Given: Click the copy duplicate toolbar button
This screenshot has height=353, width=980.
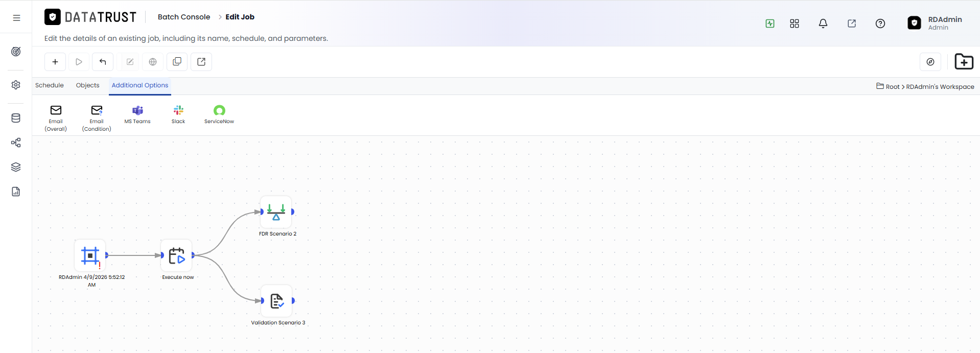Looking at the screenshot, I should click(x=177, y=62).
